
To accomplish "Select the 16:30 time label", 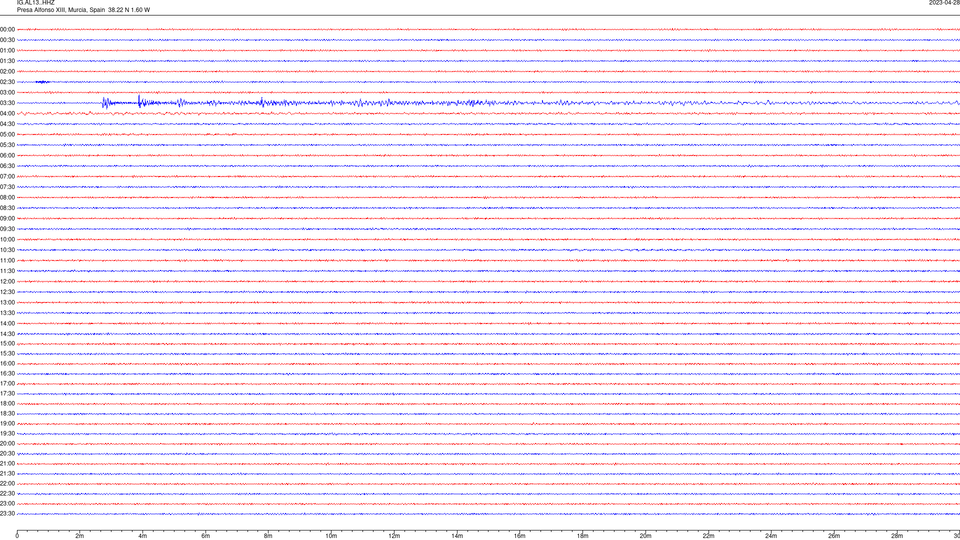I will [7, 373].
